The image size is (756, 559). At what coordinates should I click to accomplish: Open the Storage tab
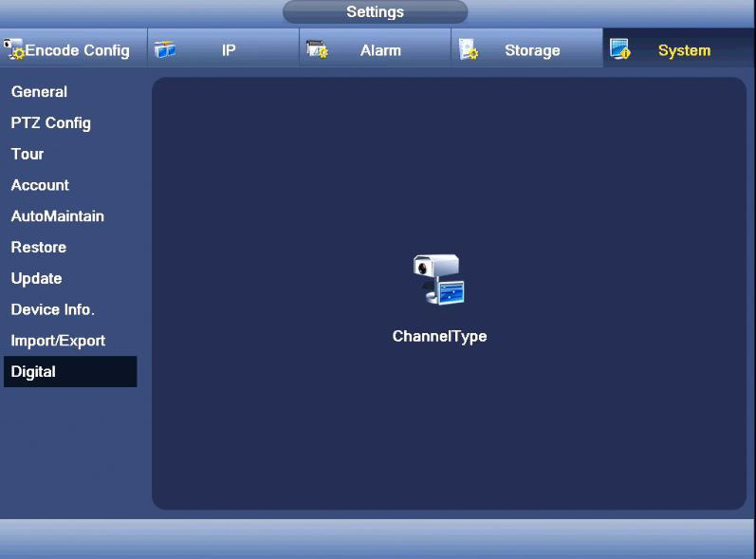tap(527, 47)
